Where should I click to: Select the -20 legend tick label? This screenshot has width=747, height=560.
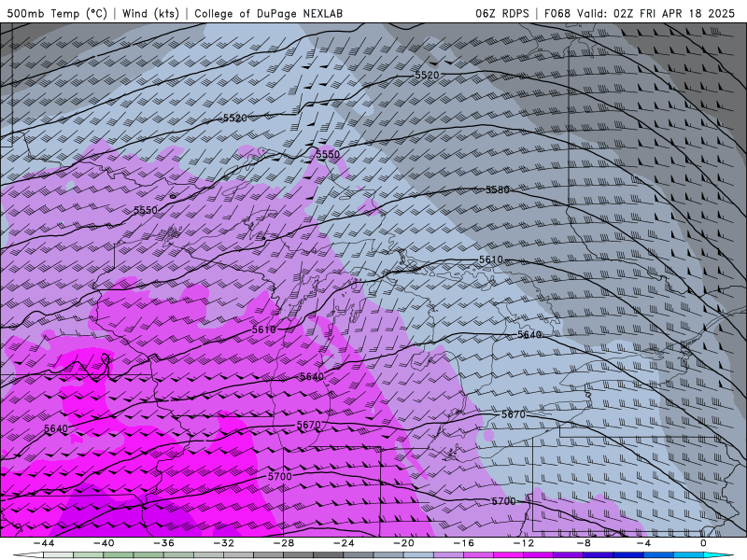[403, 543]
